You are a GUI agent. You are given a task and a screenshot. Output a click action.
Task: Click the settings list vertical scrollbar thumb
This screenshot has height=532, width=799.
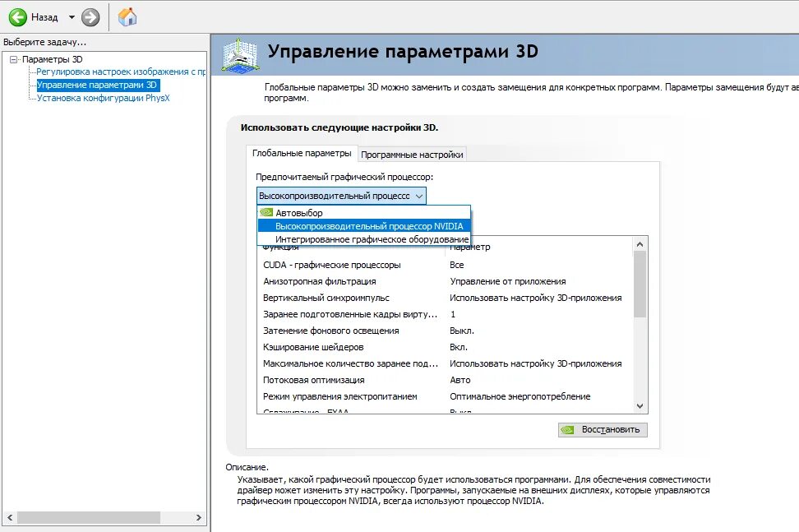tap(640, 284)
